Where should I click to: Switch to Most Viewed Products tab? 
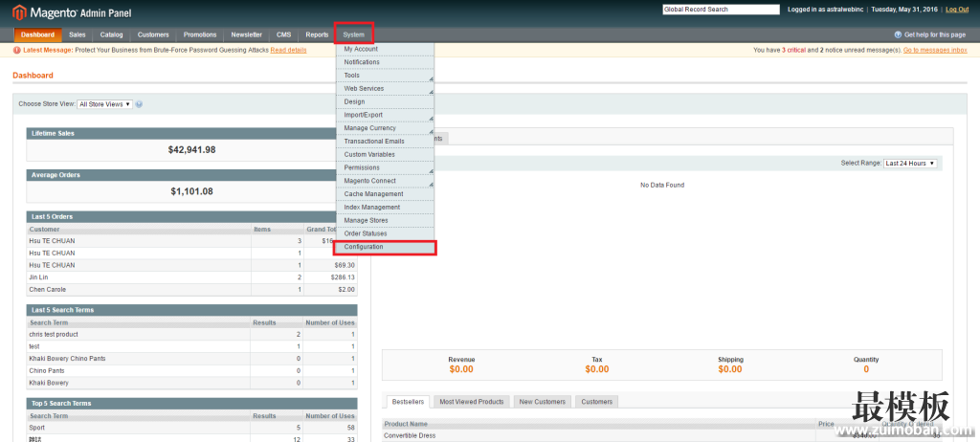pyautogui.click(x=471, y=402)
